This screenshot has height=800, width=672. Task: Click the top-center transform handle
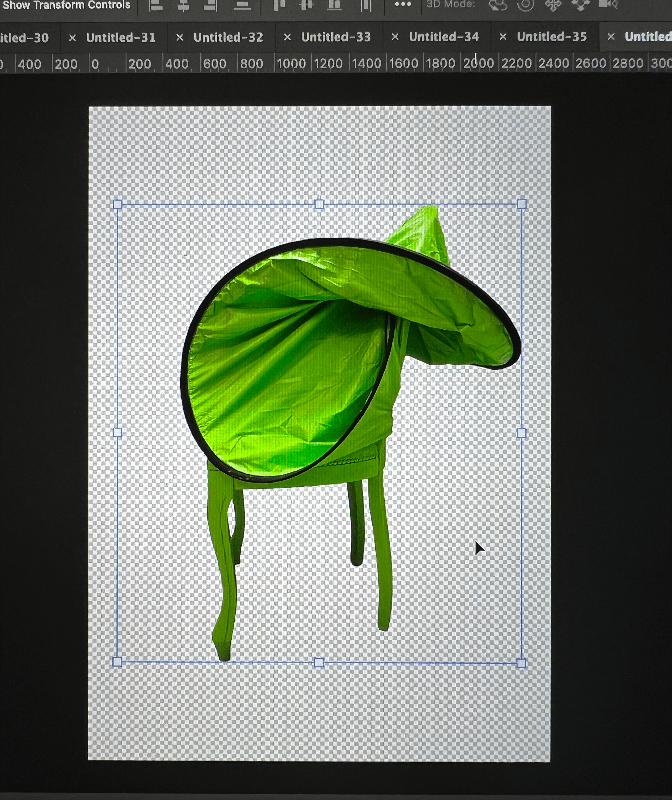[x=320, y=204]
